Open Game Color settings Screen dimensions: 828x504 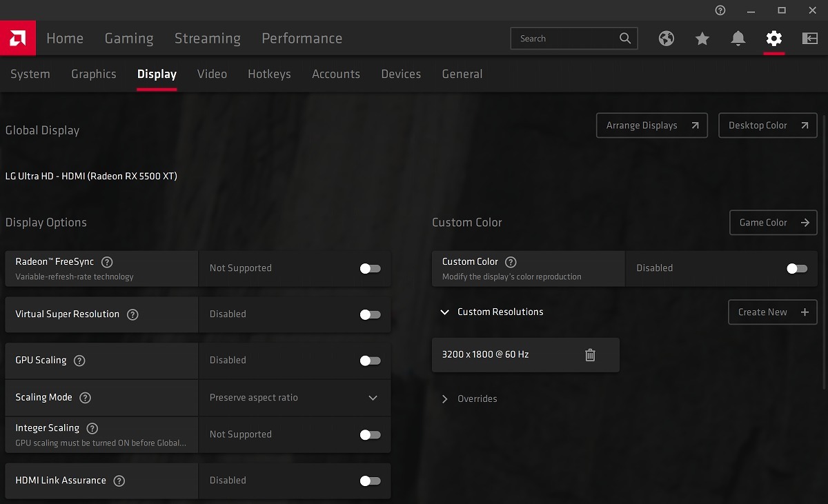pyautogui.click(x=773, y=223)
